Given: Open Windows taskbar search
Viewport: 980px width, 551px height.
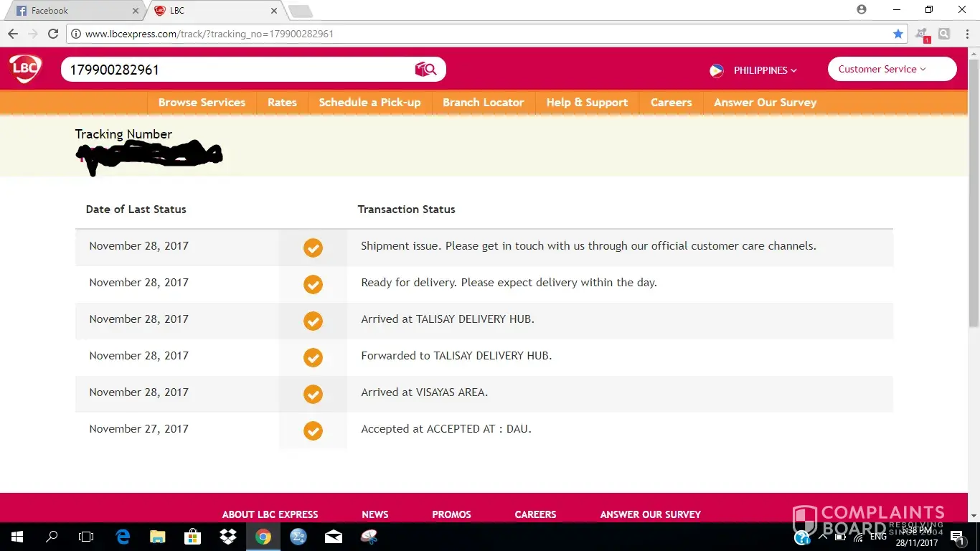Looking at the screenshot, I should [52, 537].
